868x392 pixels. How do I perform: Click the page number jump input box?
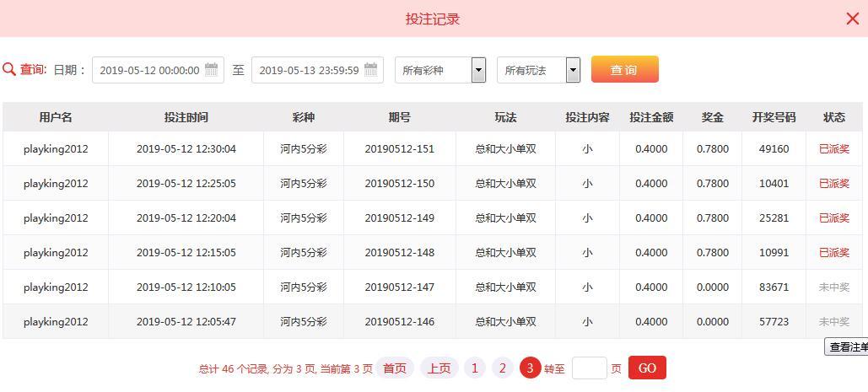click(589, 368)
